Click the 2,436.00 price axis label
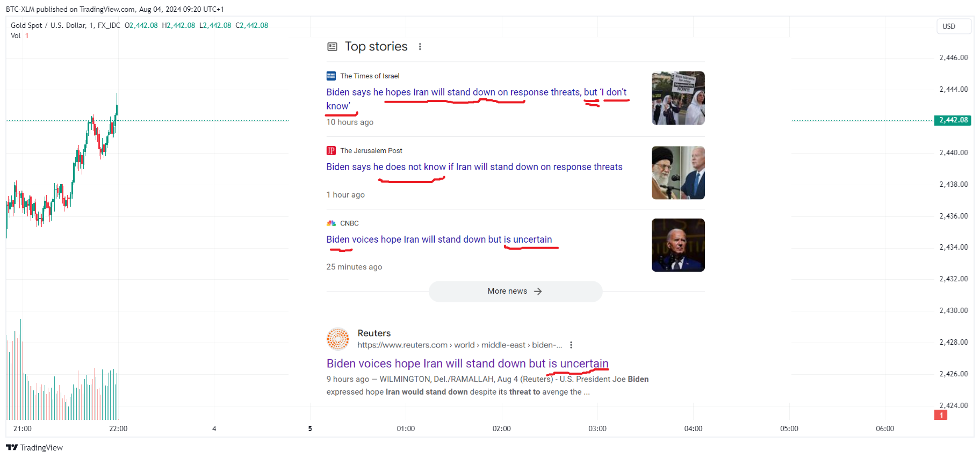This screenshot has height=458, width=980. click(953, 216)
